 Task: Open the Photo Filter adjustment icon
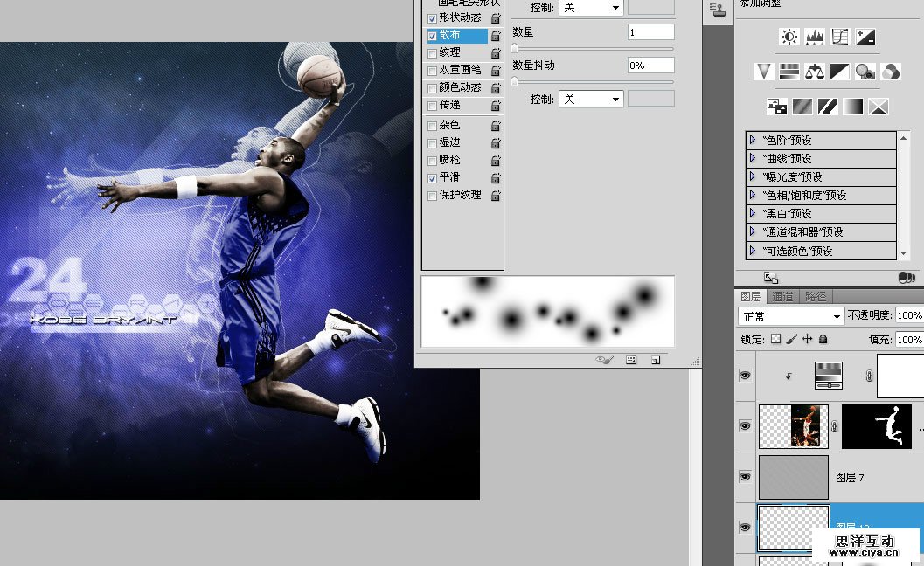click(x=865, y=72)
